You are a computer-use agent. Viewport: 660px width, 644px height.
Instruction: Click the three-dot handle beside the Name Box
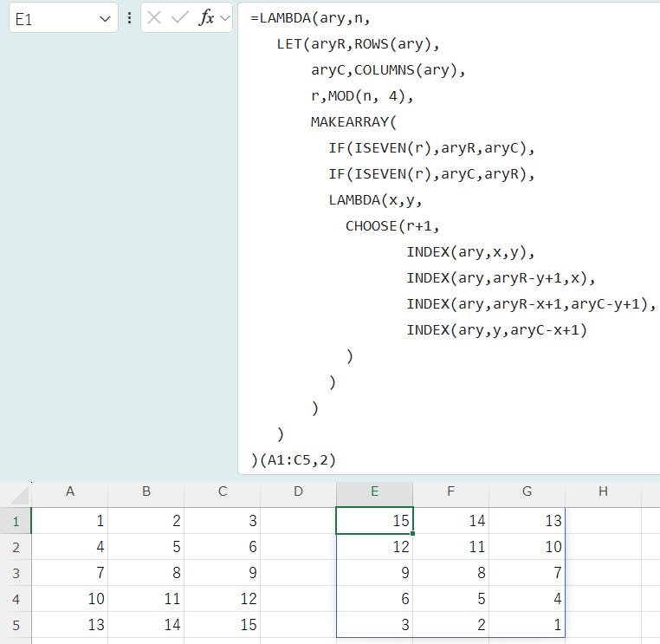tap(130, 18)
